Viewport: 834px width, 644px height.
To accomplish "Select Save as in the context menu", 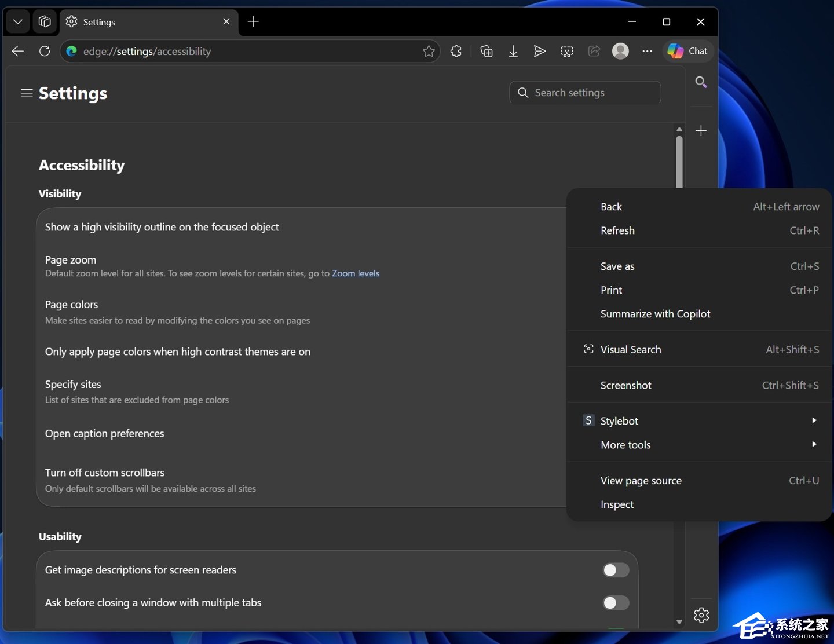I will [x=699, y=266].
